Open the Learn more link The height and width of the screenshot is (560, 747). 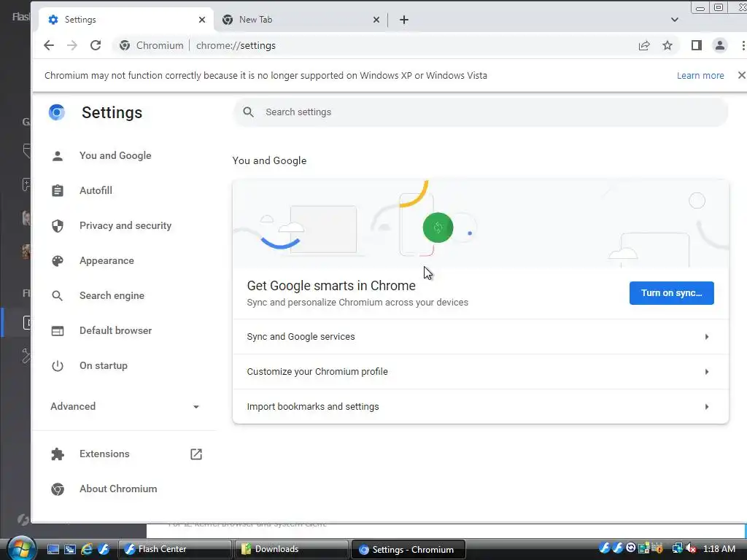coord(700,75)
